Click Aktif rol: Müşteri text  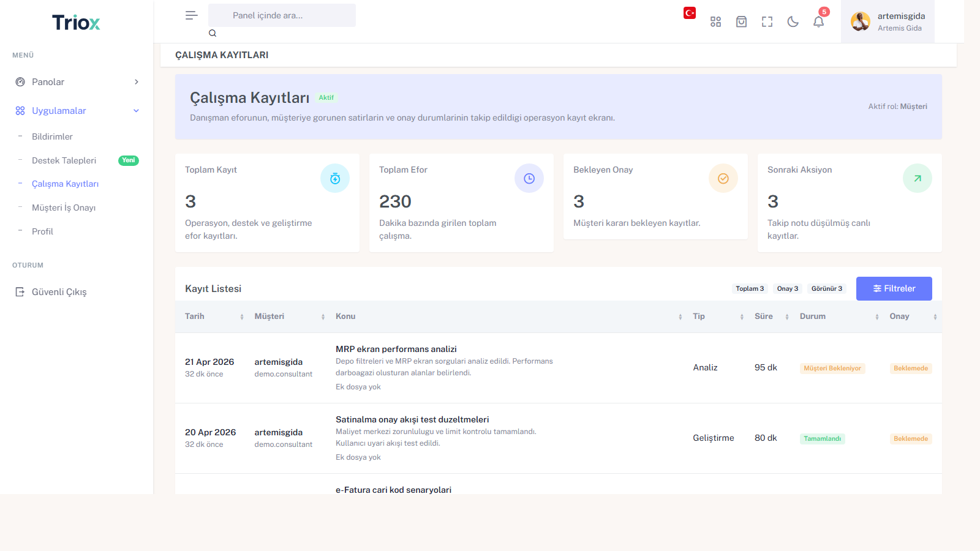(x=897, y=107)
